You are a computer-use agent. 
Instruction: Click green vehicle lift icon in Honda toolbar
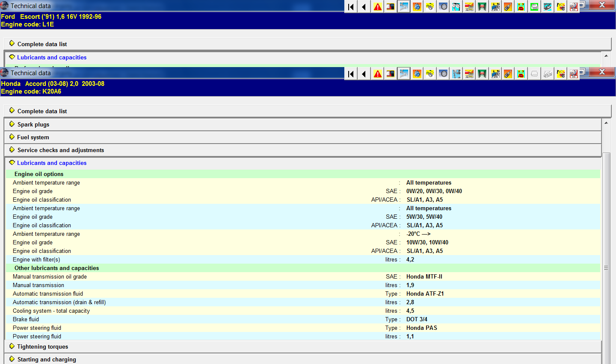[482, 74]
